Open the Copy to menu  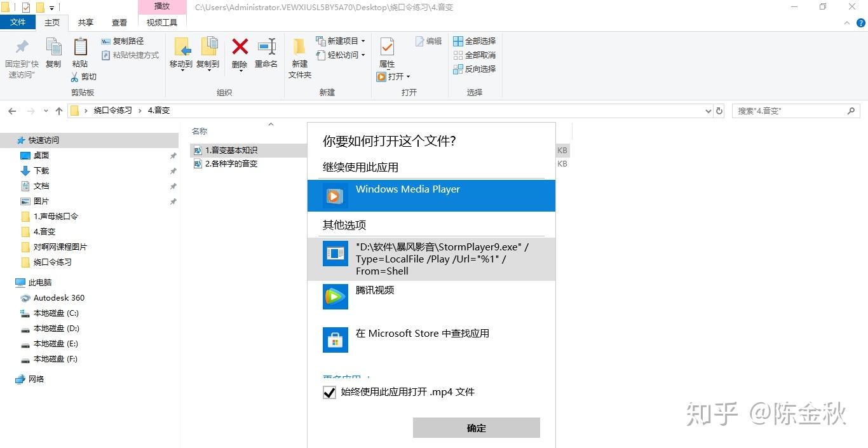click(208, 54)
